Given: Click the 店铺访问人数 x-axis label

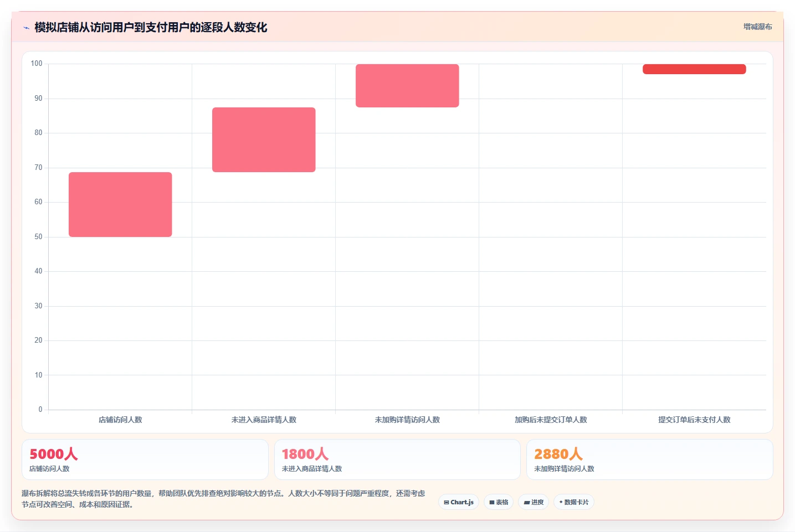Looking at the screenshot, I should pos(120,420).
